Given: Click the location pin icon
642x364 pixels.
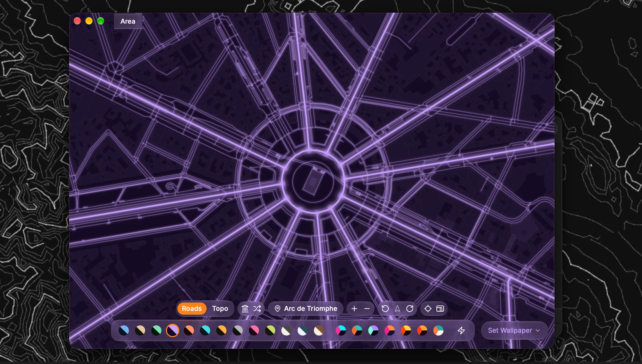Looking at the screenshot, I should [x=278, y=309].
